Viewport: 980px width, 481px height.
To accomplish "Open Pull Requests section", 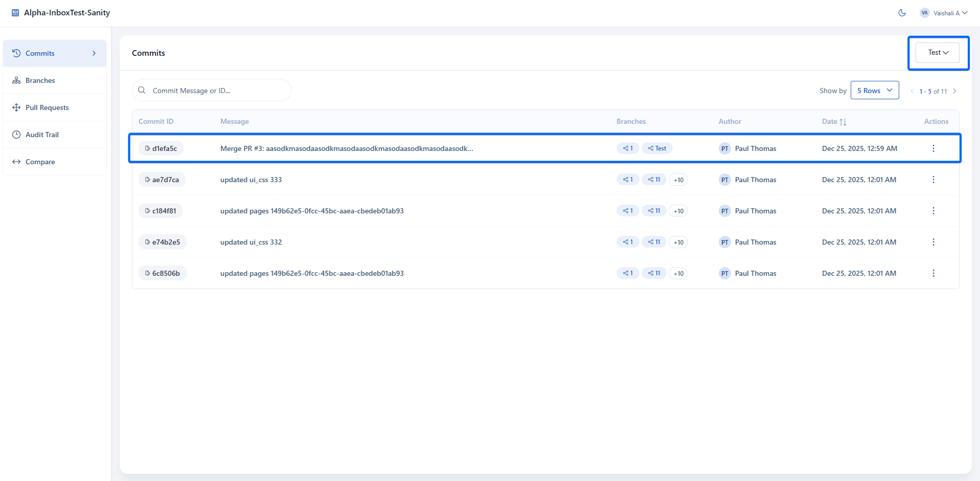I will coord(55,107).
